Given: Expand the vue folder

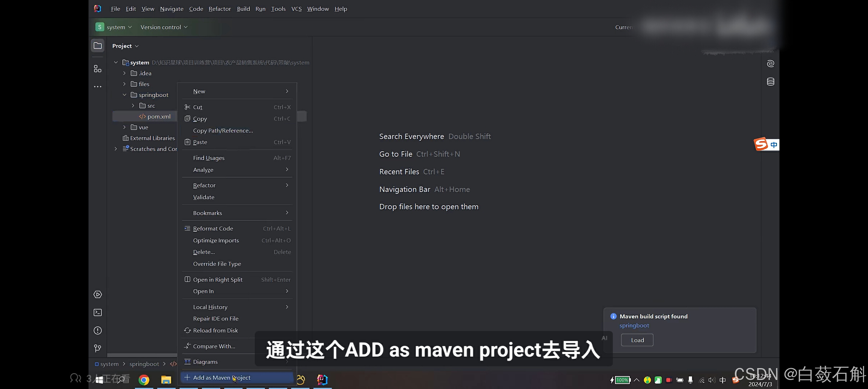Looking at the screenshot, I should click(124, 127).
